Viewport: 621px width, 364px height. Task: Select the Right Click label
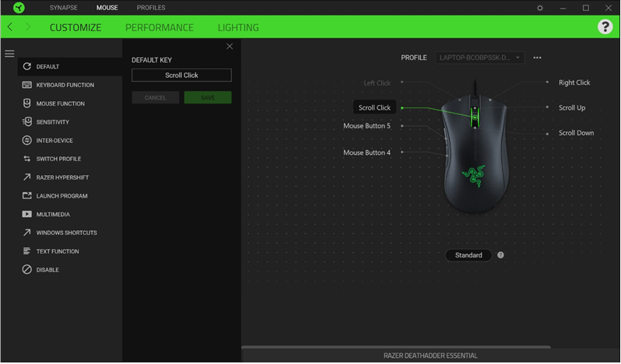tap(574, 82)
